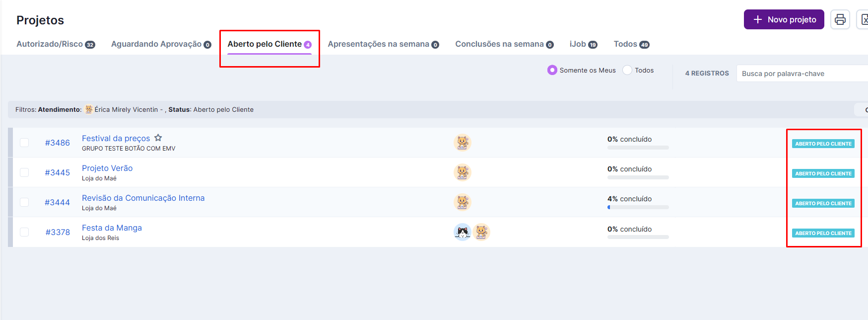Image resolution: width=868 pixels, height=320 pixels.
Task: Click the black-and-white cat avatar on Festa da Manga
Action: tap(463, 232)
